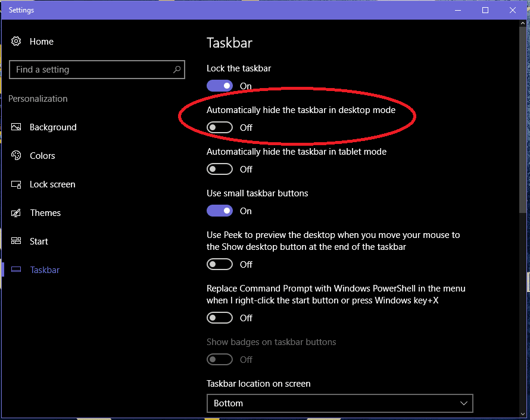Go to Lock screen settings
The width and height of the screenshot is (530, 420).
(x=52, y=184)
